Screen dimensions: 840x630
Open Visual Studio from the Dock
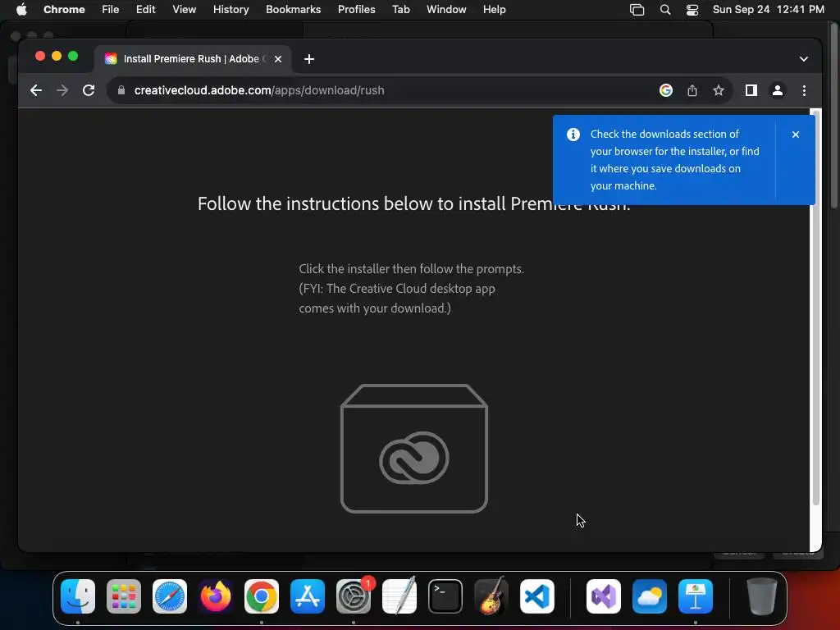(x=604, y=596)
